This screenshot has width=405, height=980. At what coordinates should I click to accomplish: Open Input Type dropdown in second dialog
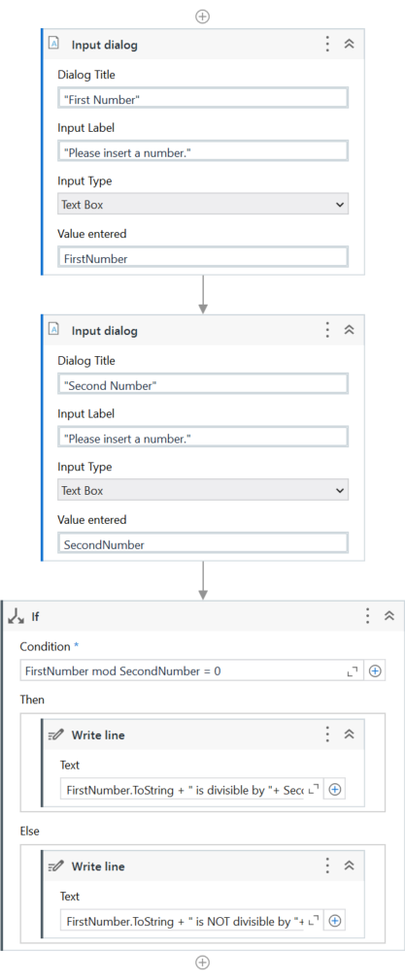click(203, 491)
